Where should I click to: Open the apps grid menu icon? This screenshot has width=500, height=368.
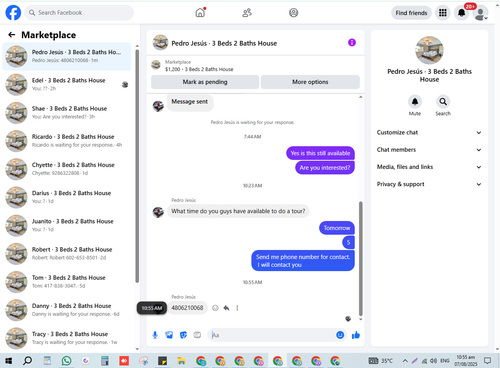(443, 13)
